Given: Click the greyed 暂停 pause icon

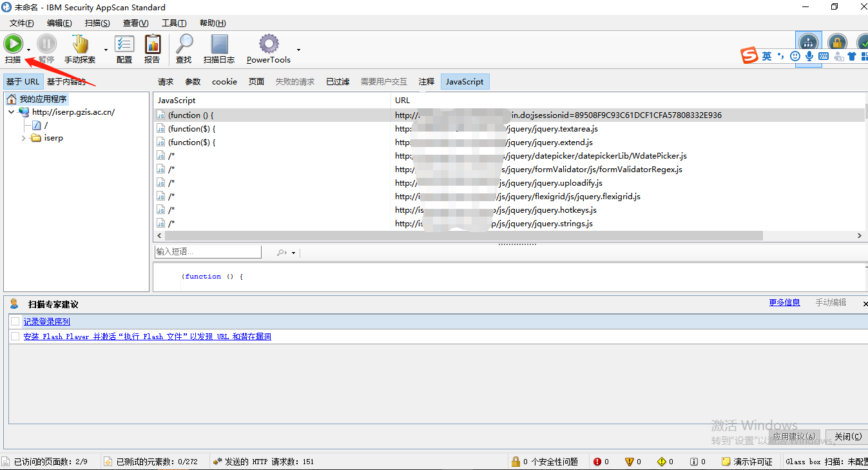Looking at the screenshot, I should [46, 44].
